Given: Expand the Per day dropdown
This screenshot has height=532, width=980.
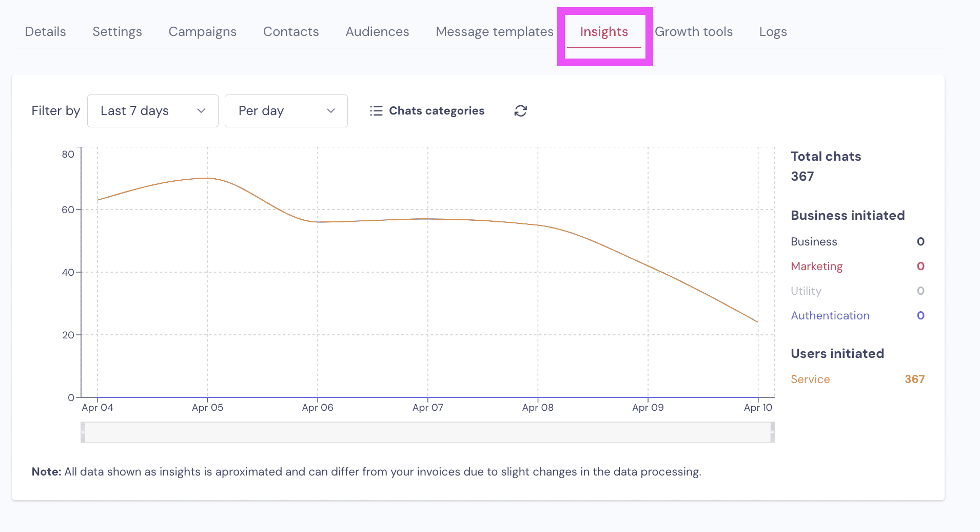Looking at the screenshot, I should pos(286,111).
